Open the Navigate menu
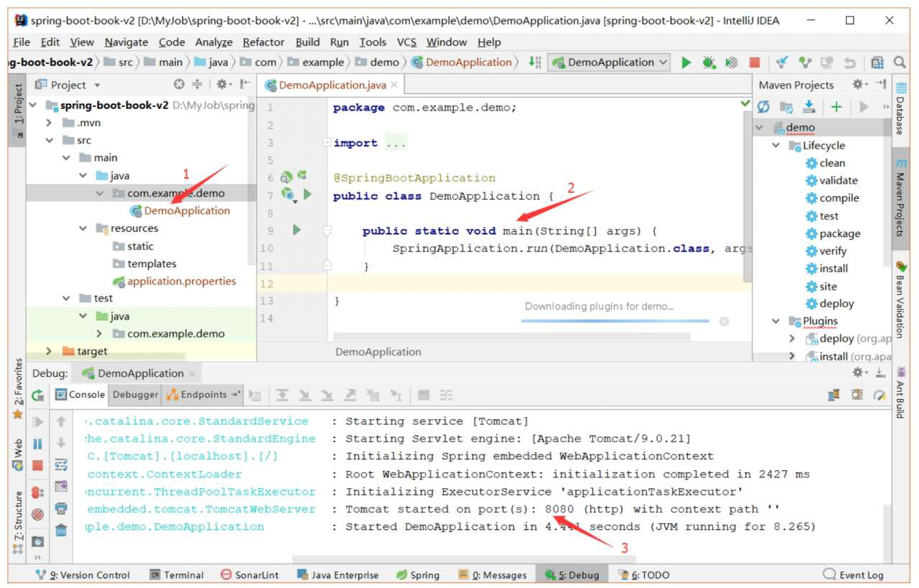This screenshot has width=919, height=588. click(x=126, y=42)
